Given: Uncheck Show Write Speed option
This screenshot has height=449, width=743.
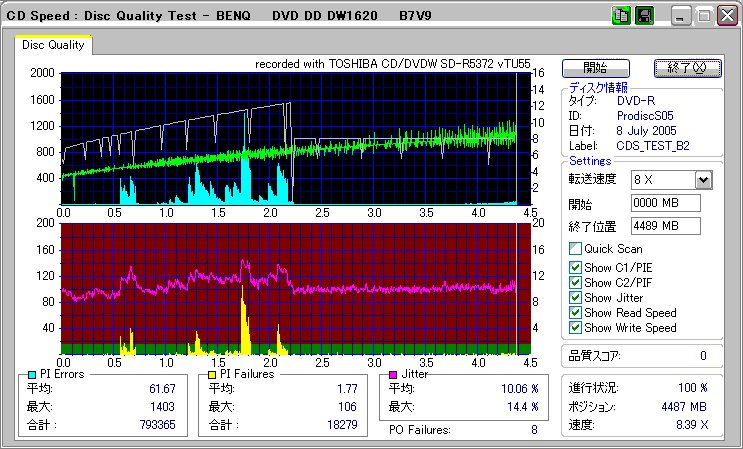Looking at the screenshot, I should 575,328.
